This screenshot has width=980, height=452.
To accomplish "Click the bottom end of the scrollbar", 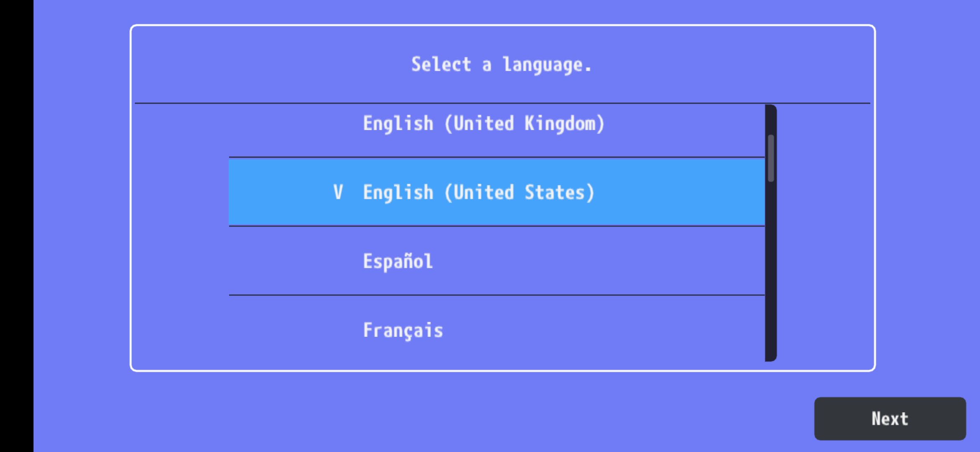I will click(771, 356).
